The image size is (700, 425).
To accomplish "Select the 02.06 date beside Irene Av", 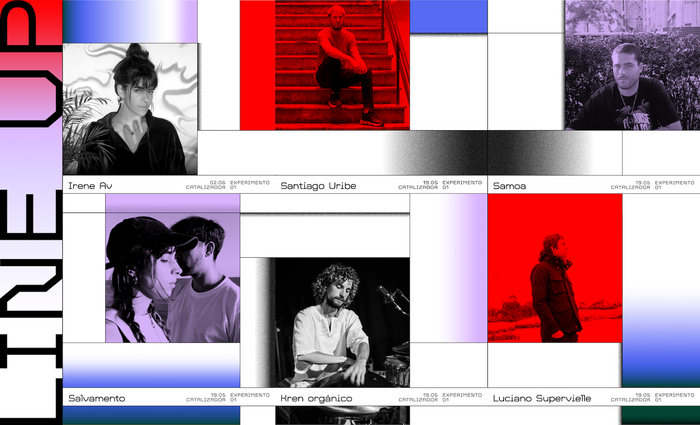I will 217,183.
